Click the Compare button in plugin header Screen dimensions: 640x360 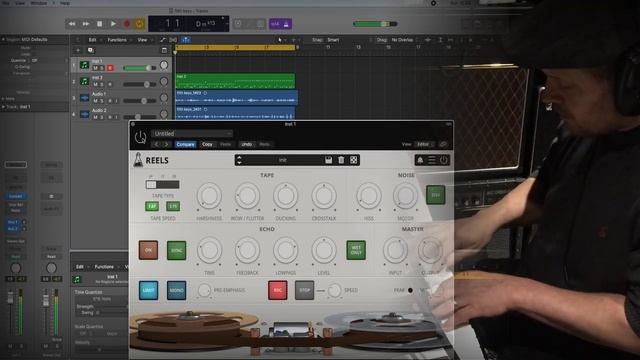coord(186,144)
